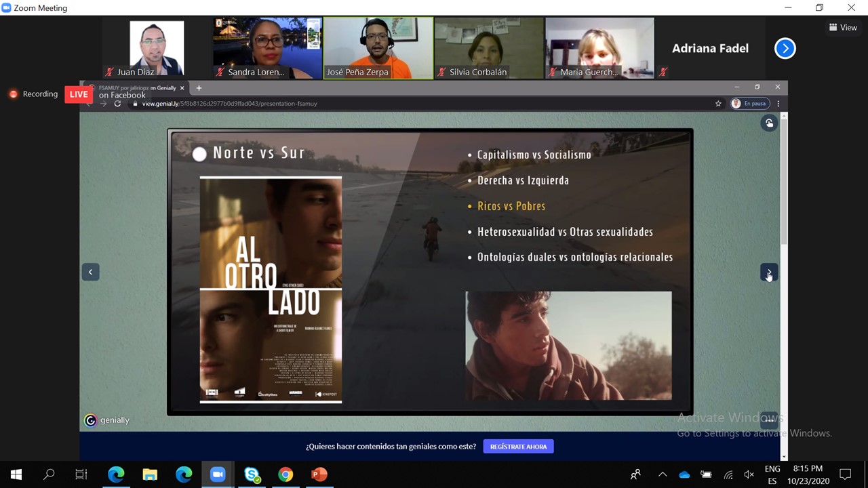Select Maria Guerch video thumbnail
This screenshot has height=488, width=868.
point(599,48)
